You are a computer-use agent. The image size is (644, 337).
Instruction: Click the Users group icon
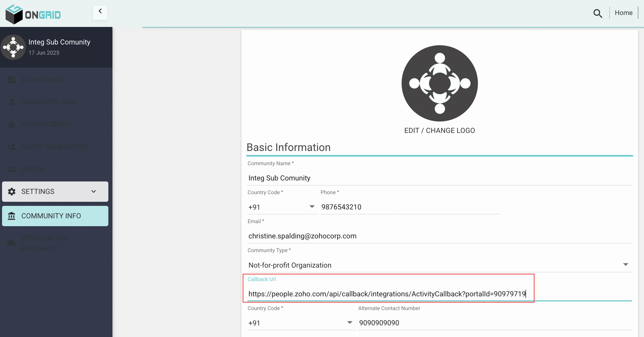[12, 169]
